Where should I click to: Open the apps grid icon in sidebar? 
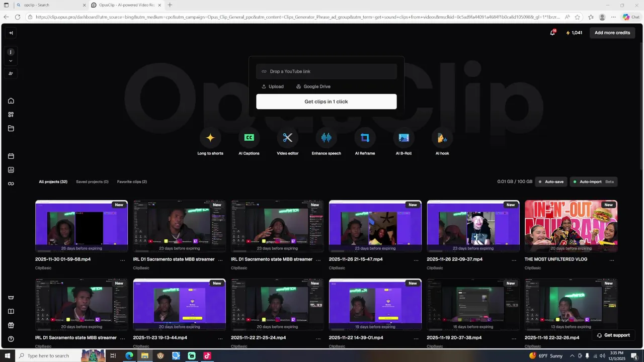(x=11, y=114)
